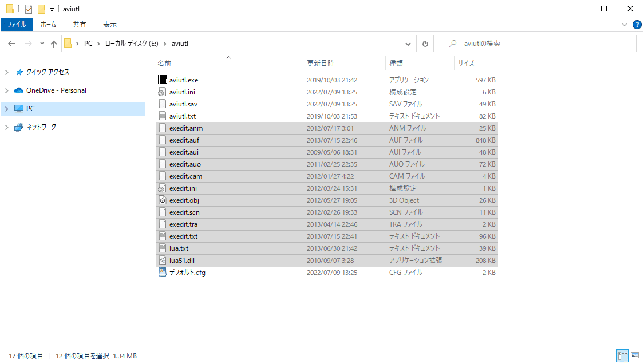644x363 pixels.
Task: Click the Properties quick access toolbar icon
Action: click(29, 9)
